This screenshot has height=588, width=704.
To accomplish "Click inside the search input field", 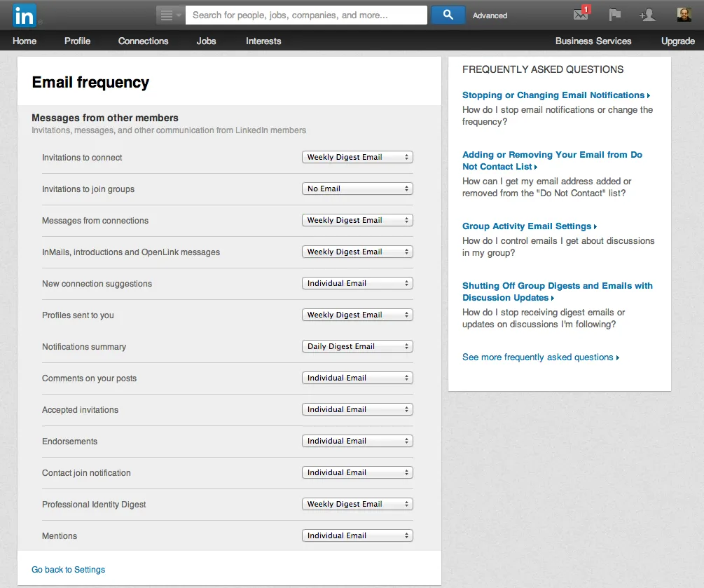I will point(305,14).
